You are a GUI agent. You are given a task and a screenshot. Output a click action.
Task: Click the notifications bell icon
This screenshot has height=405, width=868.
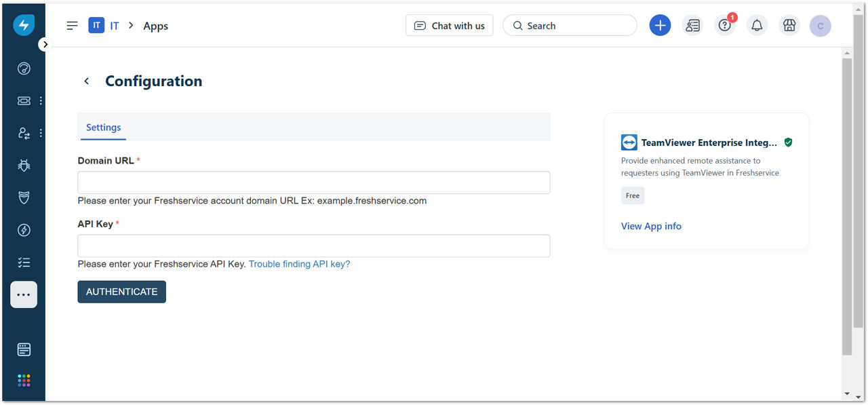point(757,26)
